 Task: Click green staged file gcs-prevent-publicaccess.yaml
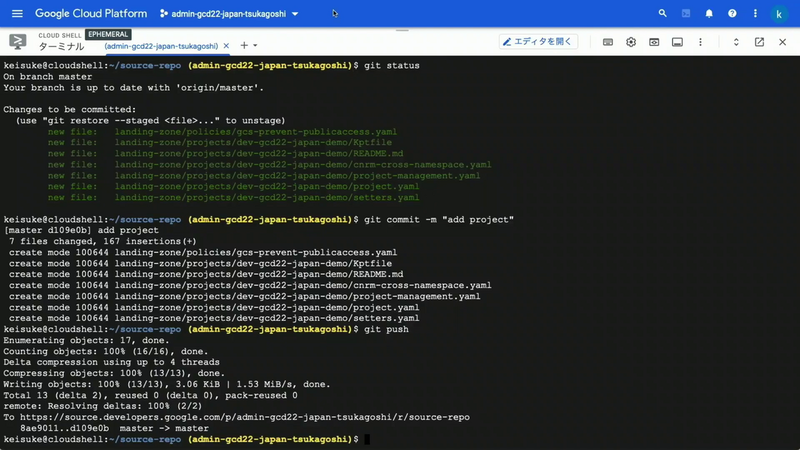[222, 132]
